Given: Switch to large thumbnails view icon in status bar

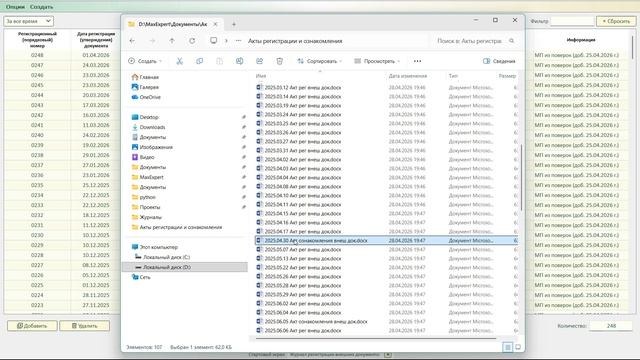Looking at the screenshot, I should click(518, 347).
